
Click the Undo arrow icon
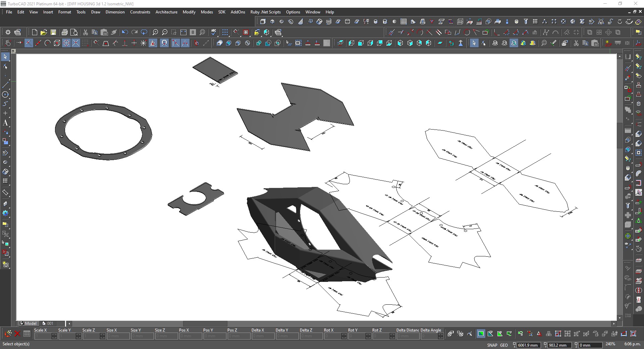coord(125,33)
